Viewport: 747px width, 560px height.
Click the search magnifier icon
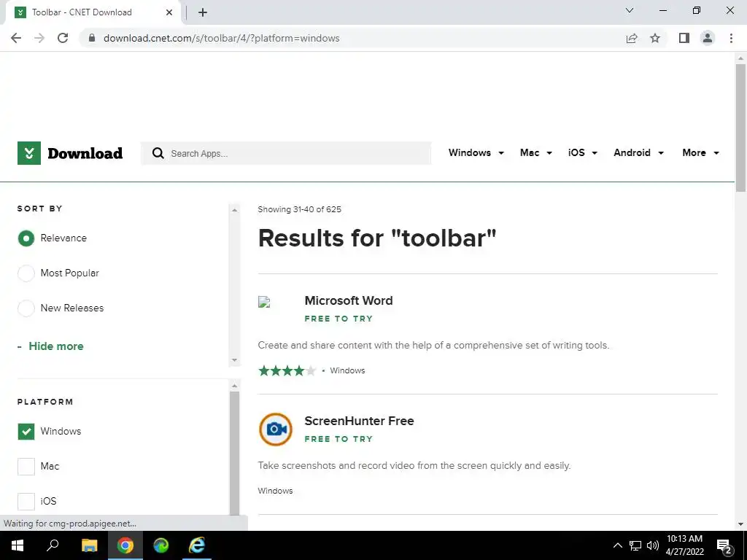(x=158, y=153)
